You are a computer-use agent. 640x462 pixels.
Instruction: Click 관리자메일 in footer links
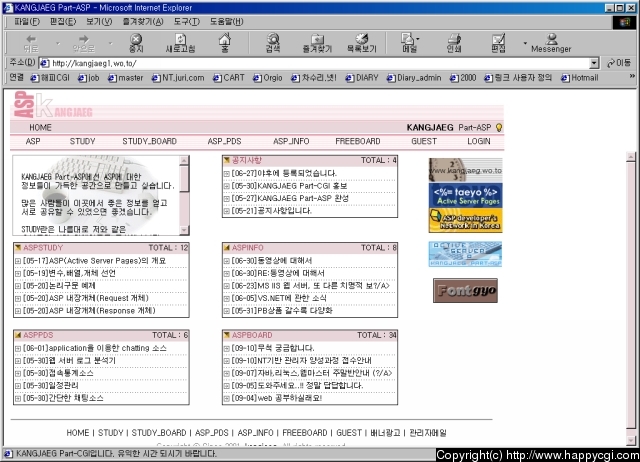[x=428, y=433]
